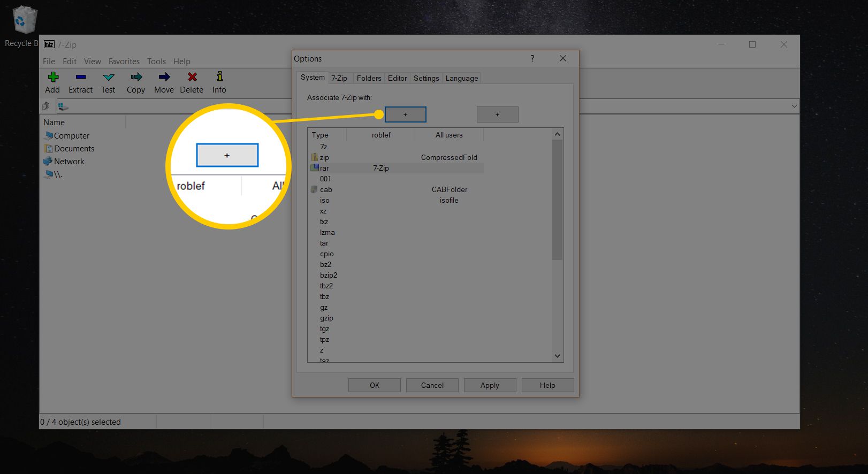Click the CABFolder entry for cab
868x474 pixels.
point(450,189)
